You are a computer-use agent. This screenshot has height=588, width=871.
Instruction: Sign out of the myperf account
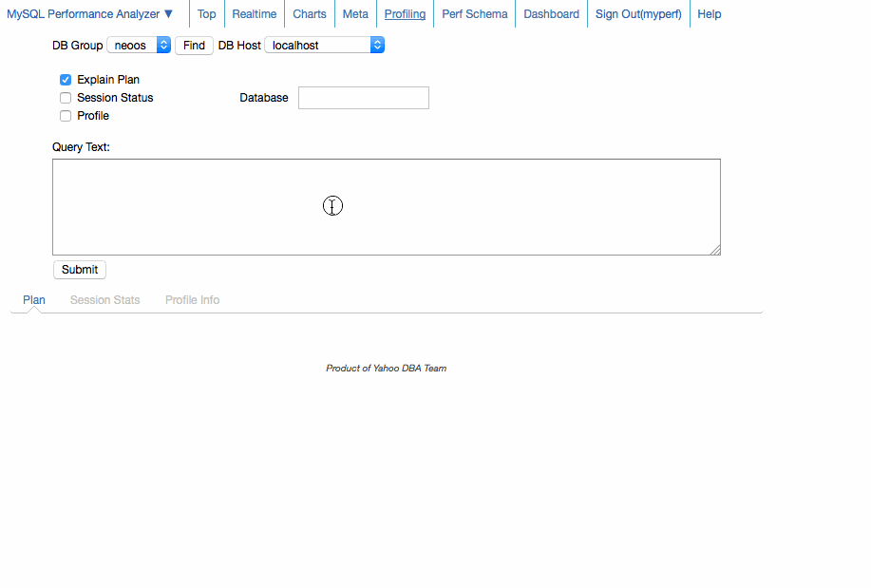coord(638,14)
